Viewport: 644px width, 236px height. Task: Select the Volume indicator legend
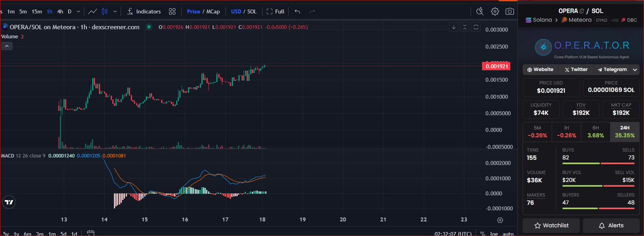tap(10, 36)
